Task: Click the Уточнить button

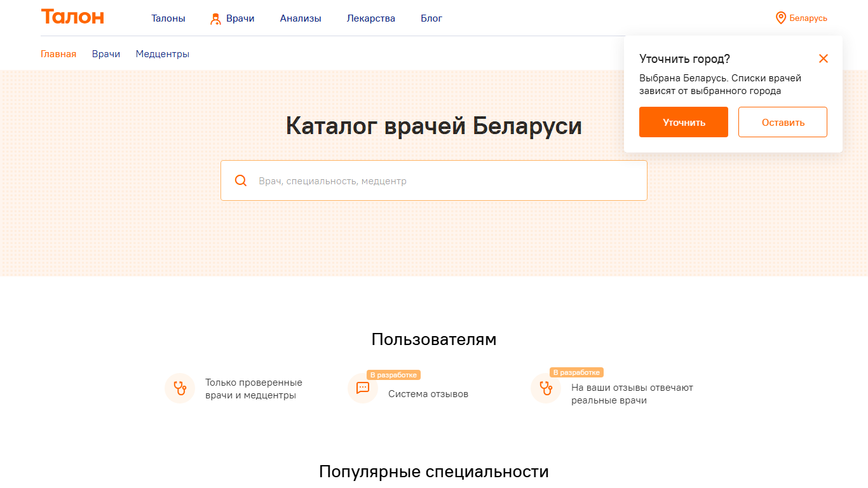Action: click(684, 122)
